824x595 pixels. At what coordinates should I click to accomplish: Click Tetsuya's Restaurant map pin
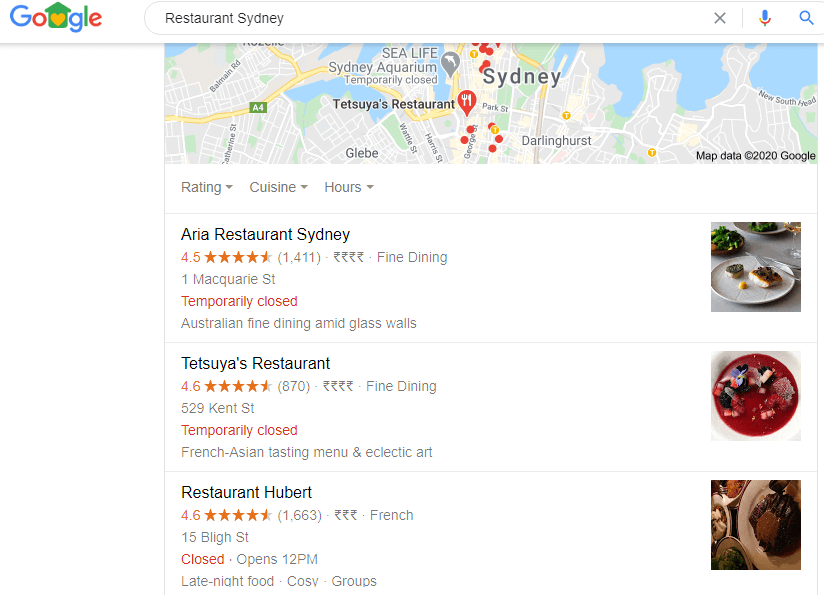(x=467, y=102)
